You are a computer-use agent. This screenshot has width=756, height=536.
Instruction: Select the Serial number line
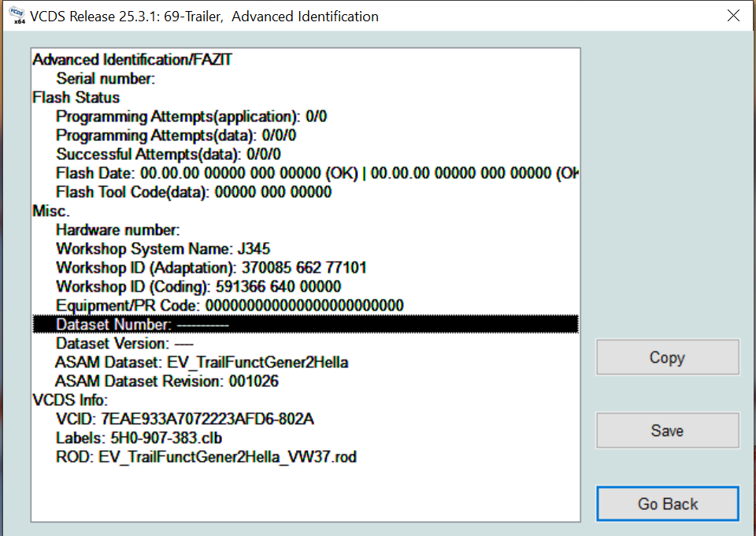coord(306,78)
